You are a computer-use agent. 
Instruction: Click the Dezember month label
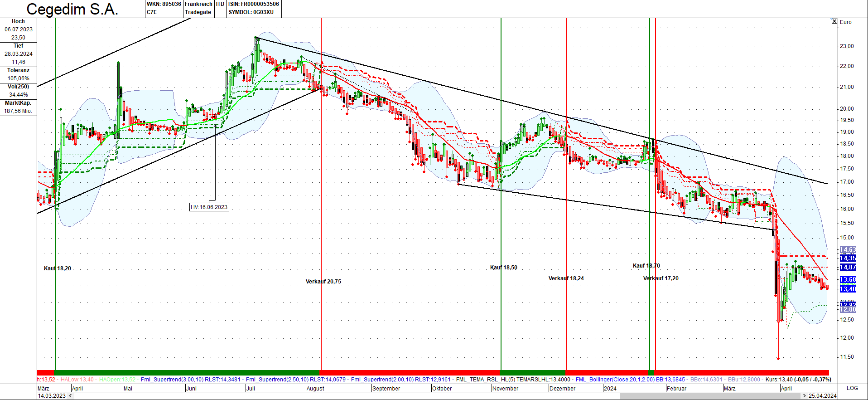(562, 389)
